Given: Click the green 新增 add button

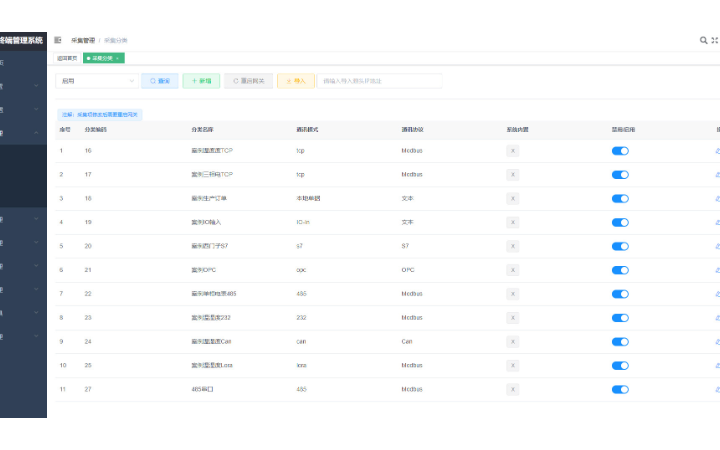Looking at the screenshot, I should point(201,81).
